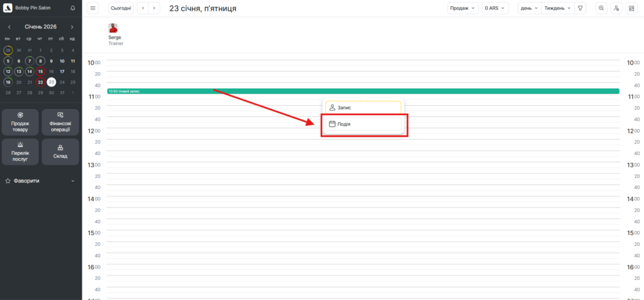Viewport: 644px width, 300px height.
Task: Open the 0 ARS dropdown
Action: pyautogui.click(x=497, y=8)
